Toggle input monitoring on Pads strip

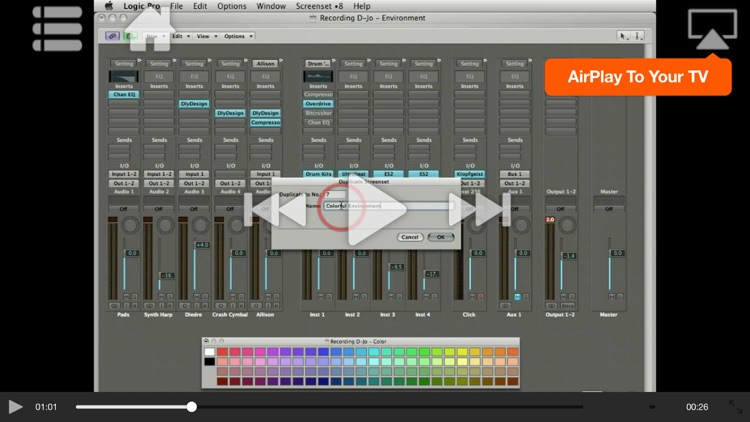127,305
